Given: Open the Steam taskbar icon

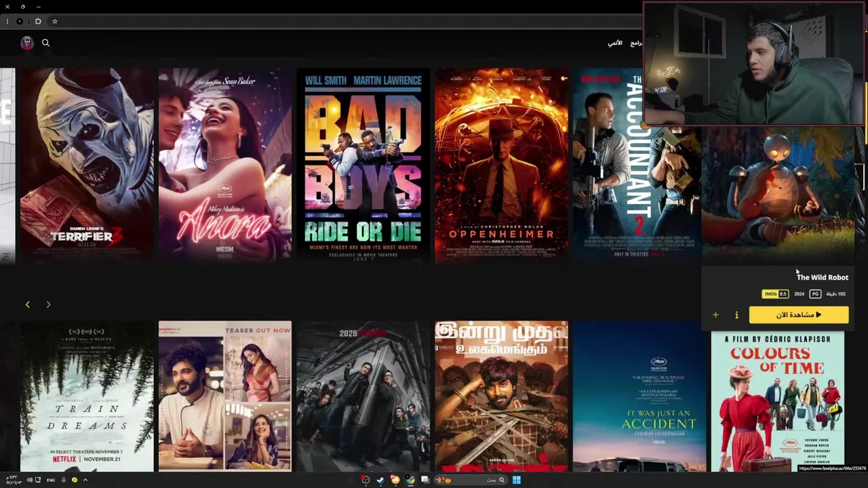Looking at the screenshot, I should 380,480.
